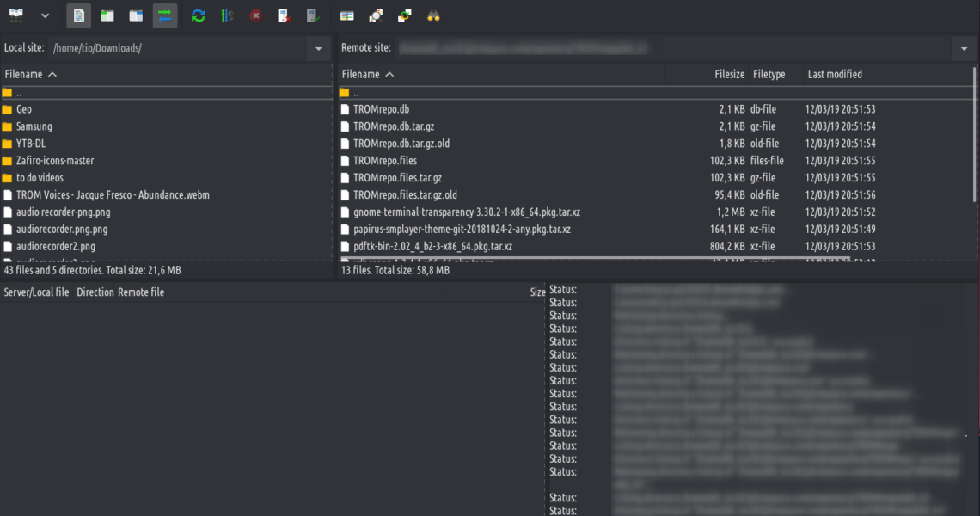
Task: Open the Remote site path dropdown
Action: [964, 49]
